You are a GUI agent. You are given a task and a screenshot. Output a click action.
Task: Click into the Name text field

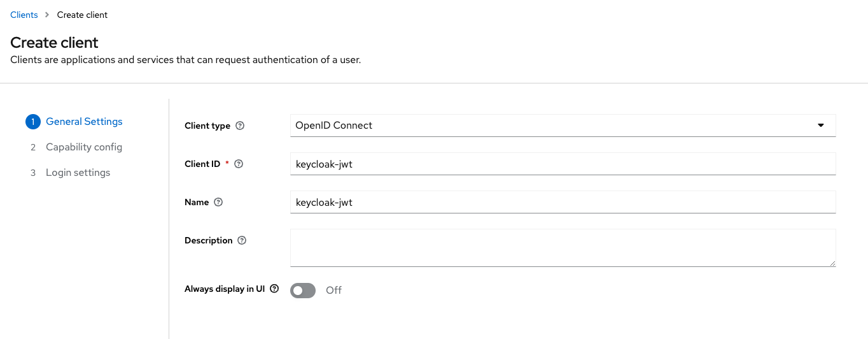[x=563, y=202]
